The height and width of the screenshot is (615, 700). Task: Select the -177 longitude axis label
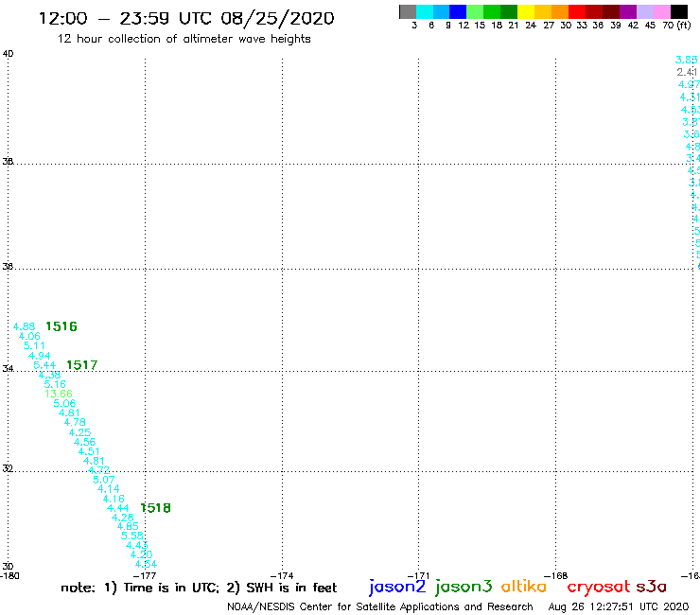click(x=145, y=576)
